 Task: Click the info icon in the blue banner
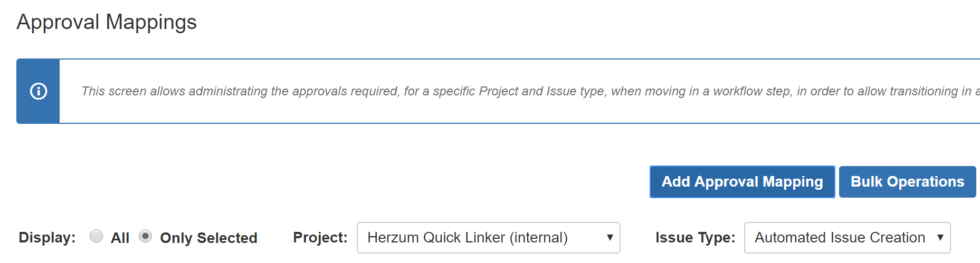click(39, 91)
